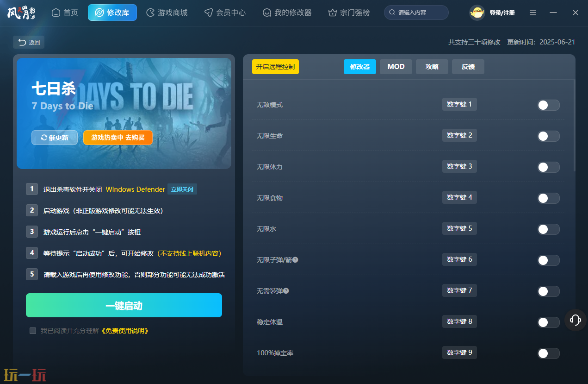Viewport: 588px width, 384px height.
Task: Click 登录/注册 link
Action: pos(502,13)
